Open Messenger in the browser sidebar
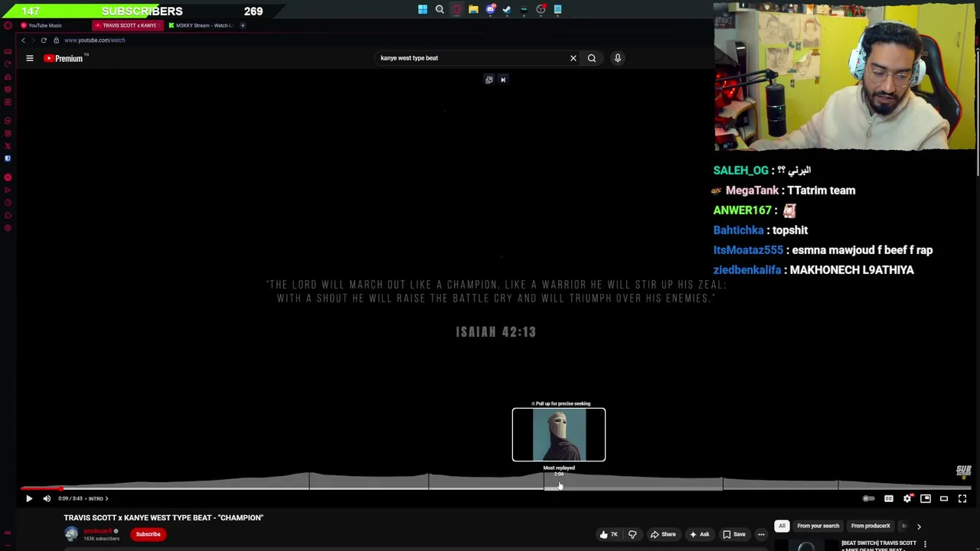 point(8,121)
